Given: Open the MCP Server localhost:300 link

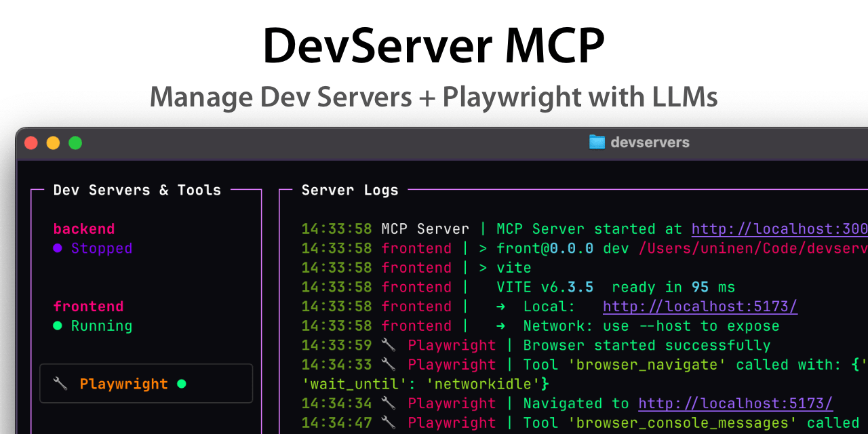Looking at the screenshot, I should point(778,229).
